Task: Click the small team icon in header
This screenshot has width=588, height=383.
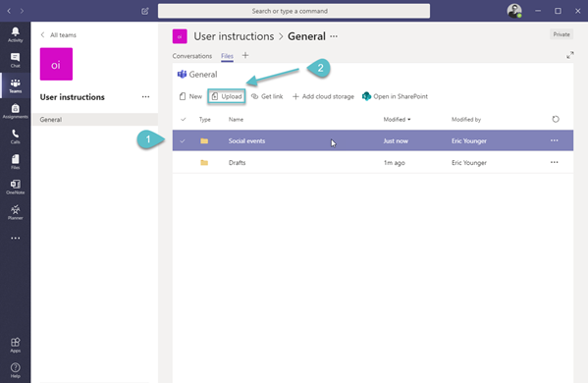Action: (x=180, y=36)
